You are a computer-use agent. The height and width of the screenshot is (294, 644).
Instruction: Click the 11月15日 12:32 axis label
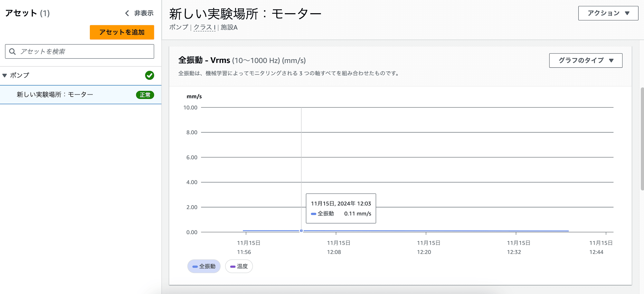[518, 247]
